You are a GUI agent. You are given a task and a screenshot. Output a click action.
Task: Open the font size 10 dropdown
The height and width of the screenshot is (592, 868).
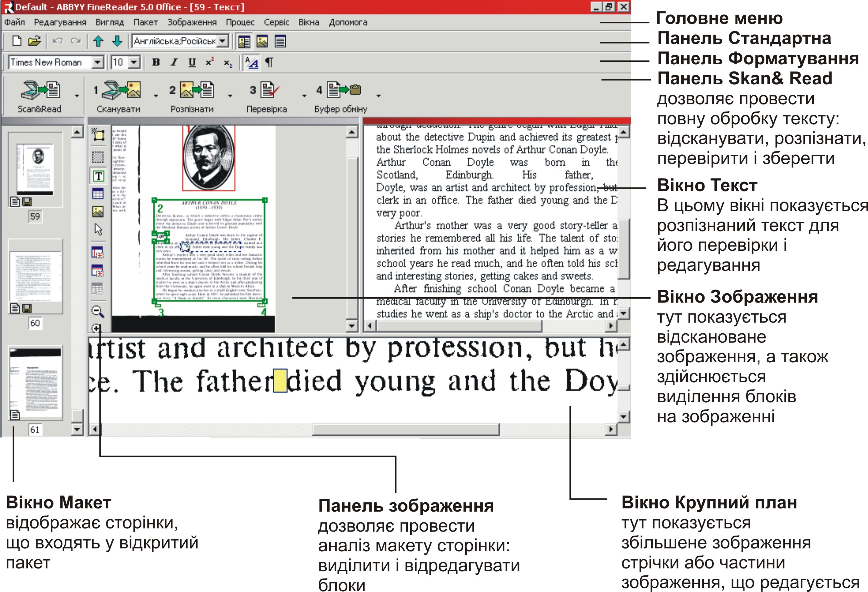(x=135, y=62)
